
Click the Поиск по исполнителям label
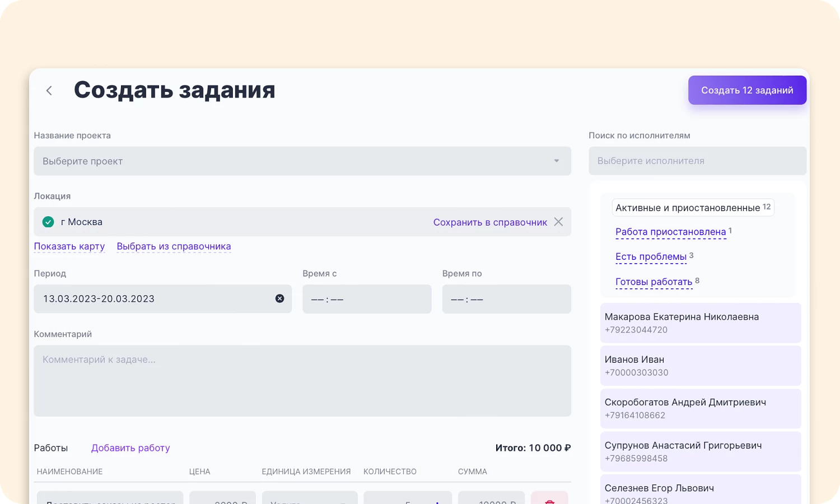tap(640, 136)
